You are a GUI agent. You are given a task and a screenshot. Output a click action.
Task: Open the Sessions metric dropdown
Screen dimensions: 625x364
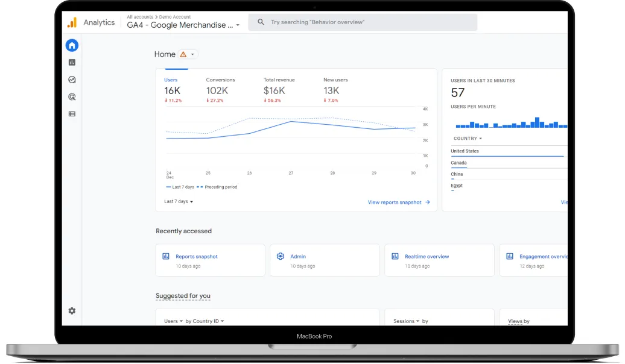406,321
